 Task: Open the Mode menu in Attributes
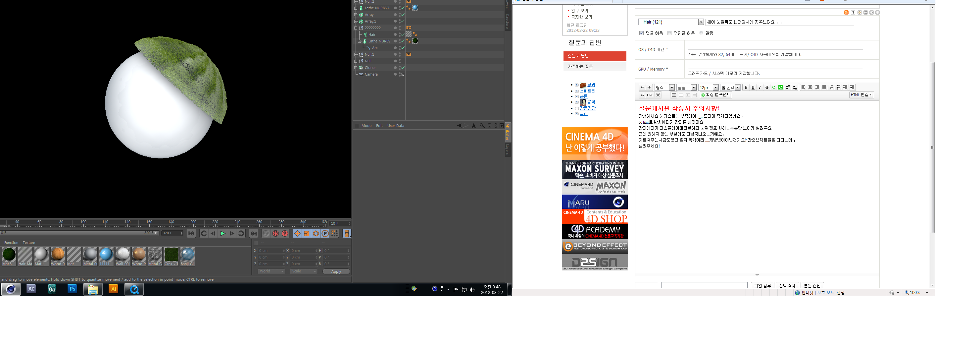[367, 126]
